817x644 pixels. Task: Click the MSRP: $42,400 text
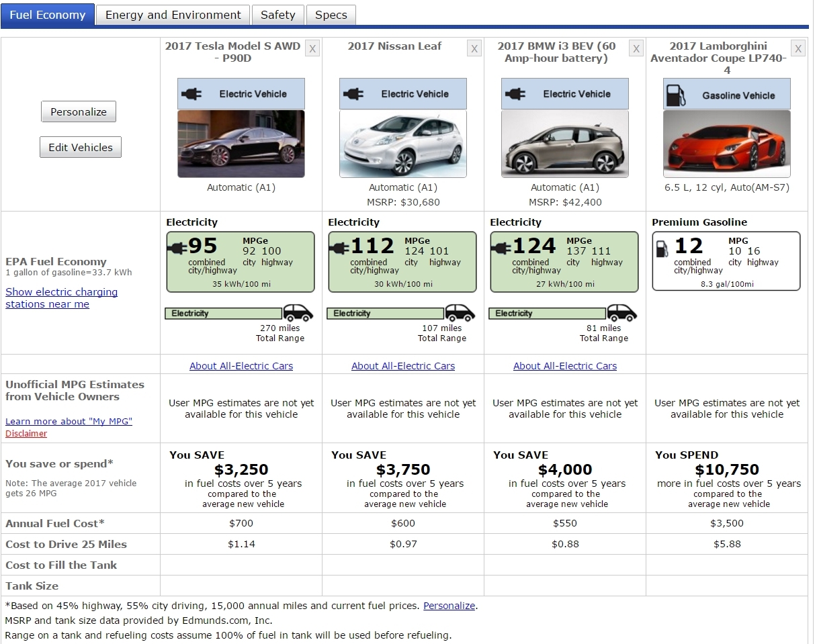tap(565, 202)
